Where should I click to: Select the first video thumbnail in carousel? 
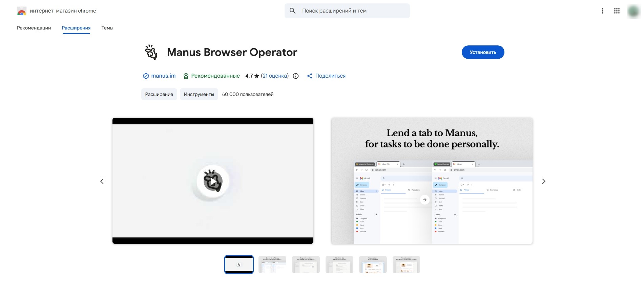click(239, 264)
